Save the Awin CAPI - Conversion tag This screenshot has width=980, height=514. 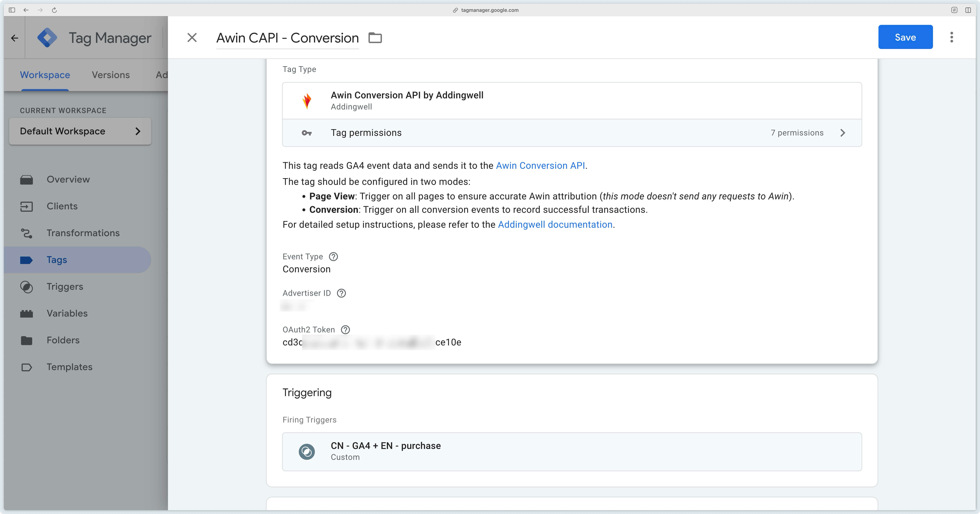point(905,37)
